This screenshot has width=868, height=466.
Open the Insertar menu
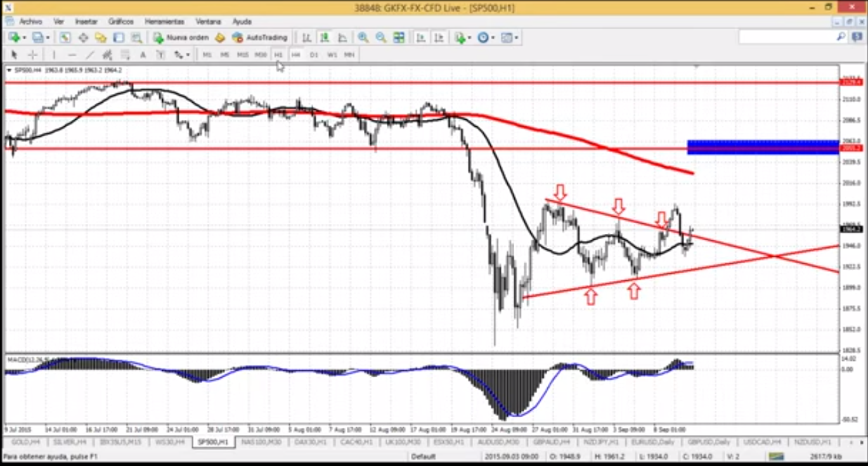tap(86, 22)
